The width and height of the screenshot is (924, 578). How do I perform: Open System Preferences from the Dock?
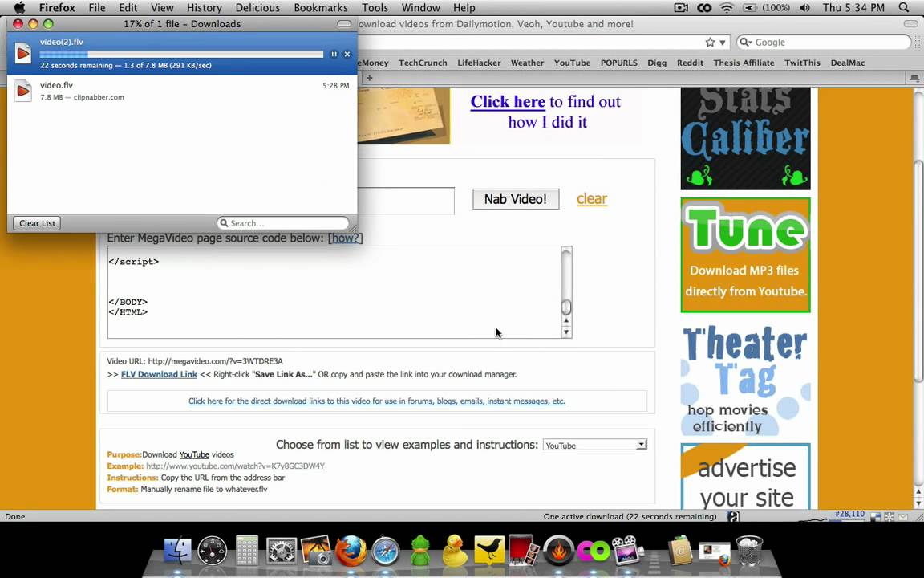pos(281,552)
